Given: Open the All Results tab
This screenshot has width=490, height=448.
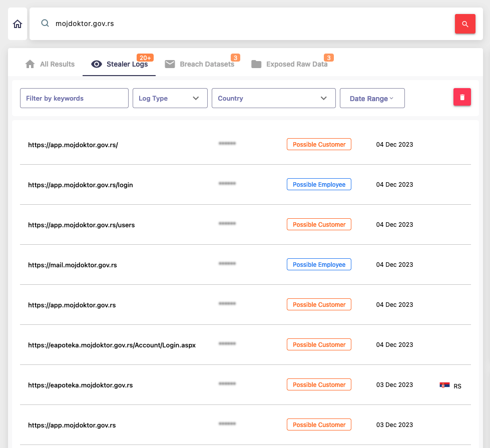Looking at the screenshot, I should pyautogui.click(x=50, y=64).
